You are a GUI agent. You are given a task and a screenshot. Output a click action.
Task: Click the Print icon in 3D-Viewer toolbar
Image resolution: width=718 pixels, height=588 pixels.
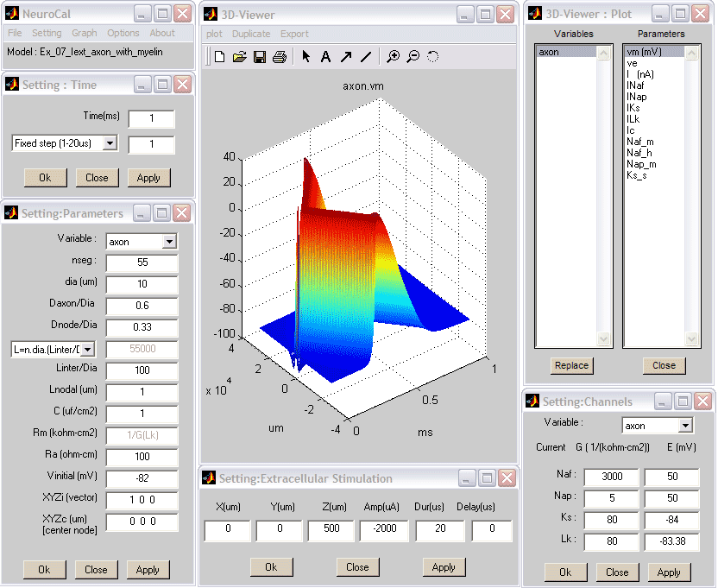click(x=280, y=57)
